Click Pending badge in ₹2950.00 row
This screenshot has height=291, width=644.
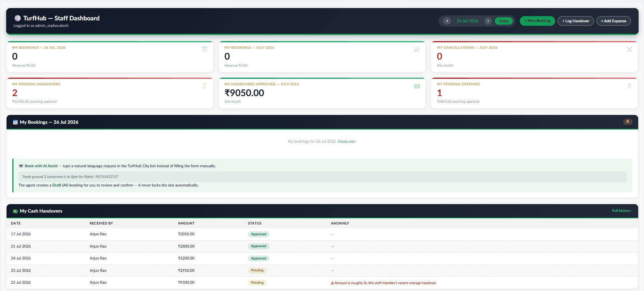[x=257, y=270]
